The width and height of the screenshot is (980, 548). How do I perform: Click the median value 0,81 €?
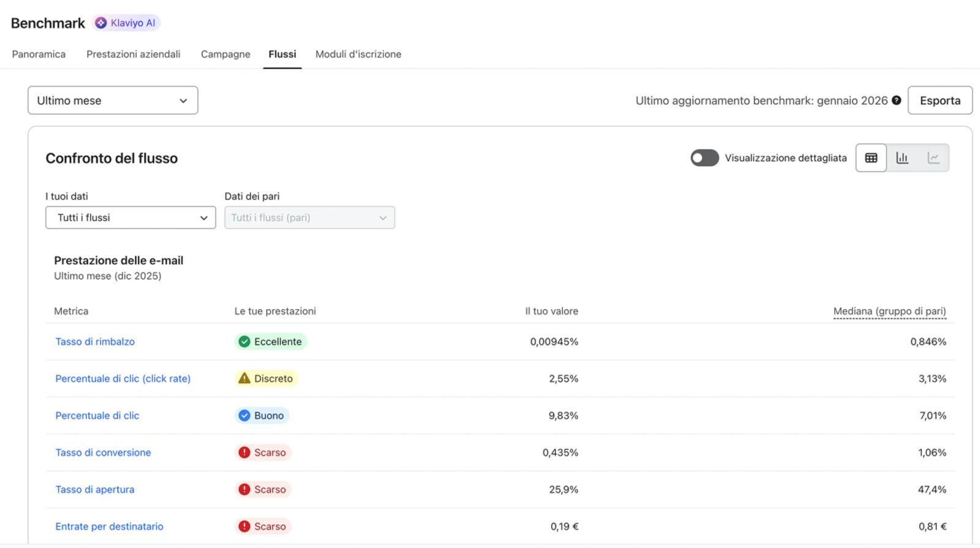[932, 526]
